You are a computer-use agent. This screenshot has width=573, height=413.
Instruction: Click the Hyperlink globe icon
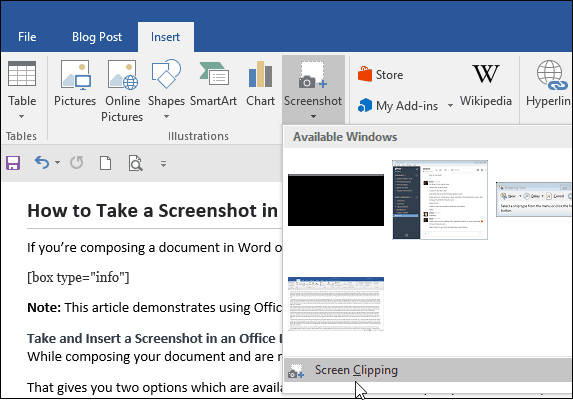(550, 76)
